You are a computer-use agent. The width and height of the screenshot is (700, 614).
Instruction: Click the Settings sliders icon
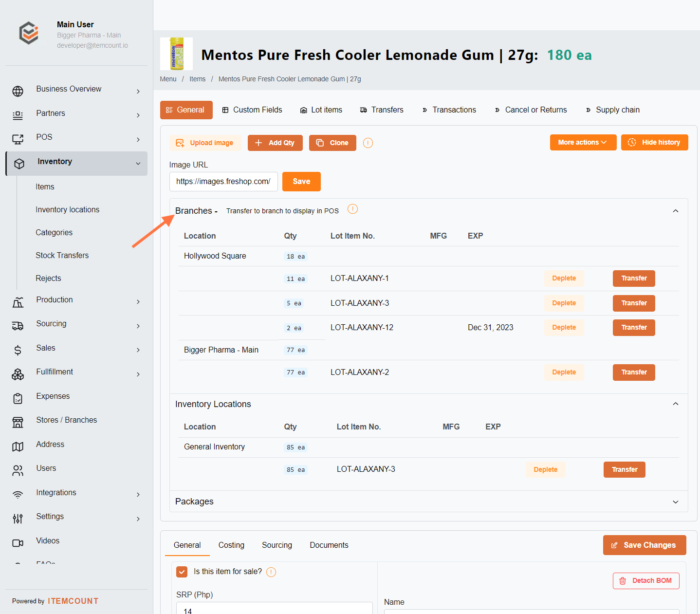tap(18, 519)
